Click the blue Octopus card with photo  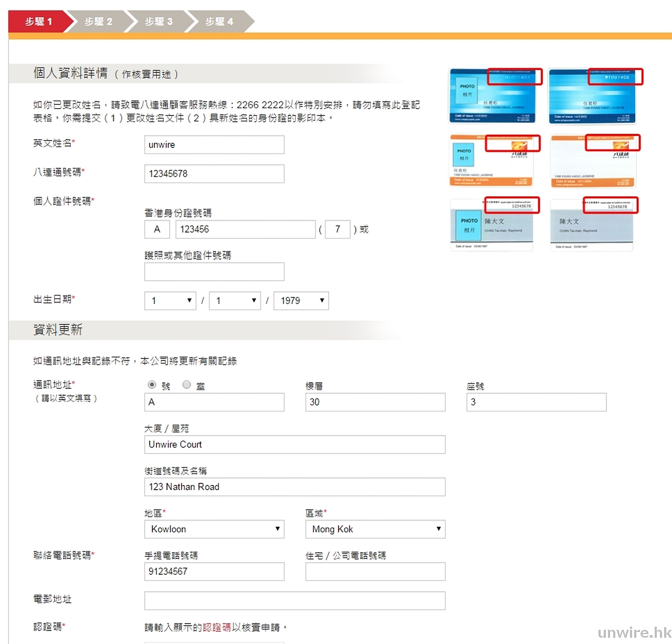493,96
